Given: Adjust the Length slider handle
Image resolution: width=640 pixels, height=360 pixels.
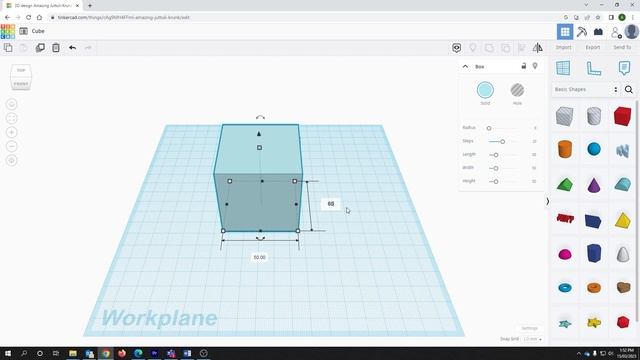Looking at the screenshot, I should tap(496, 155).
